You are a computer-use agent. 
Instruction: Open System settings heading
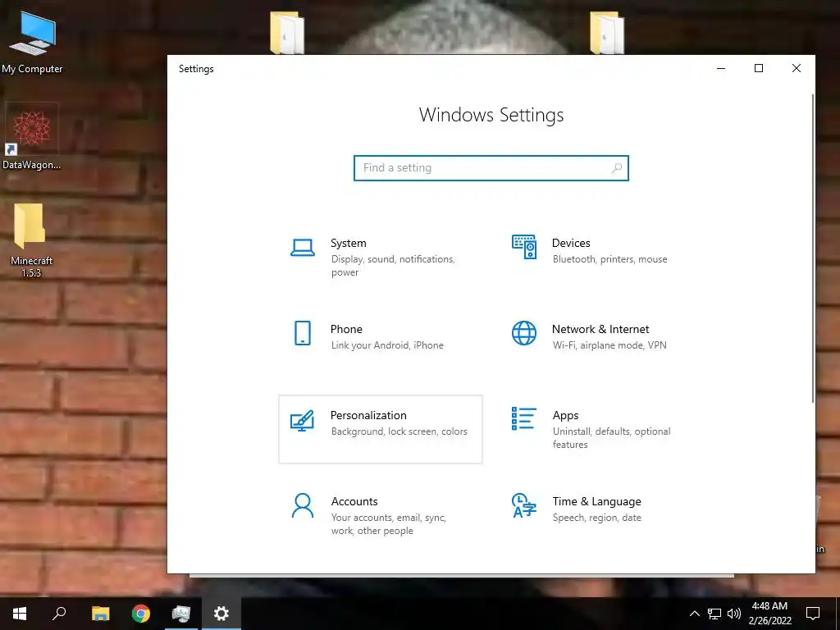pyautogui.click(x=348, y=243)
